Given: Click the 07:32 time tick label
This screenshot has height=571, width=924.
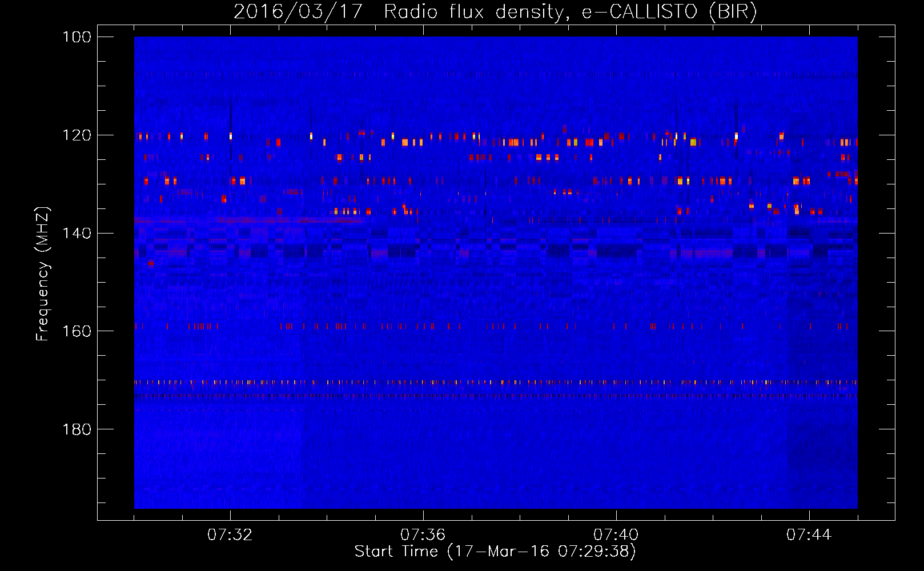Looking at the screenshot, I should [230, 535].
